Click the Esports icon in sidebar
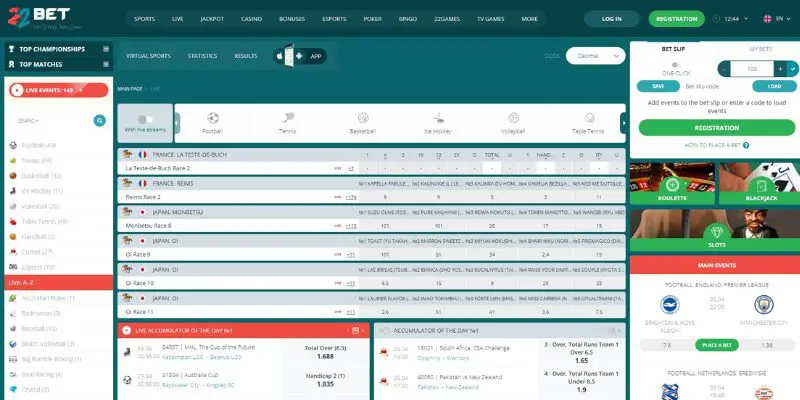This screenshot has height=400, width=800. click(13, 267)
